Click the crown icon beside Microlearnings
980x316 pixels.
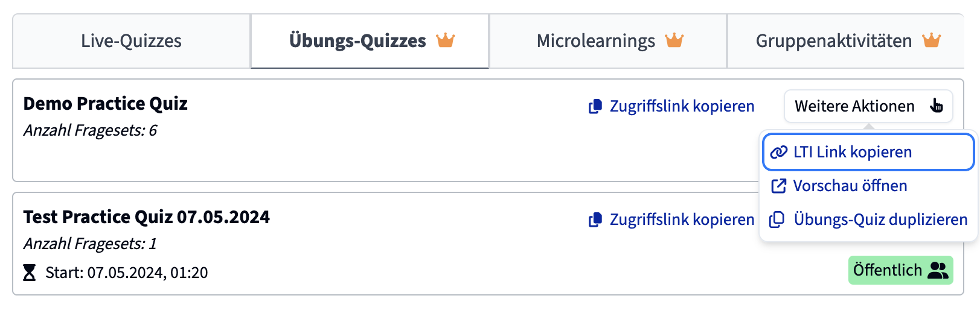click(x=674, y=40)
